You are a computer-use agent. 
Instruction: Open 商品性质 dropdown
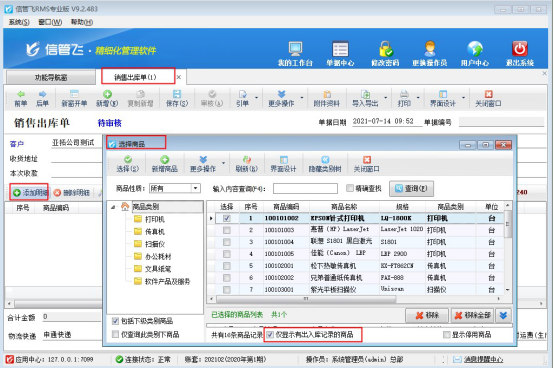(195, 188)
